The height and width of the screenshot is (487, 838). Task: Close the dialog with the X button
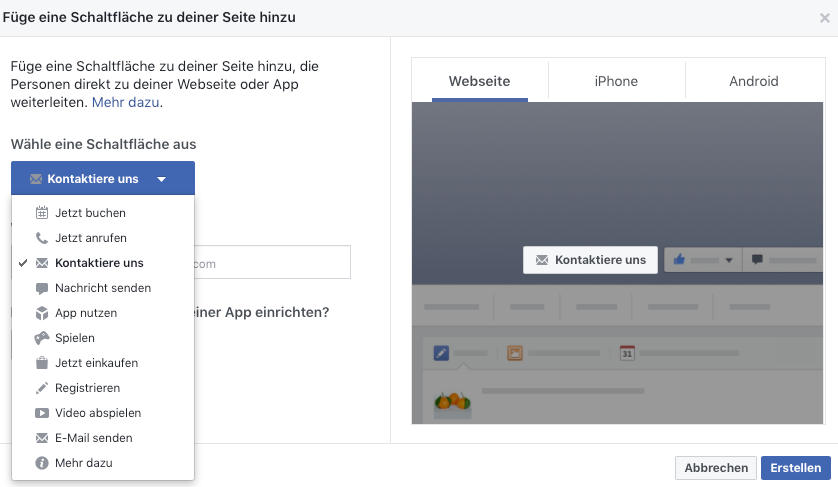click(825, 18)
